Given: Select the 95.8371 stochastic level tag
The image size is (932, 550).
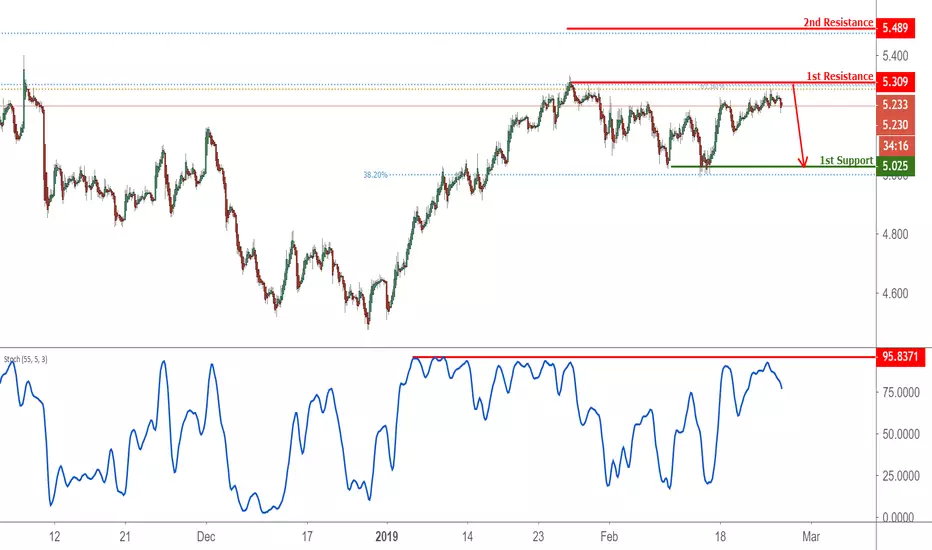Looking at the screenshot, I should tap(900, 357).
